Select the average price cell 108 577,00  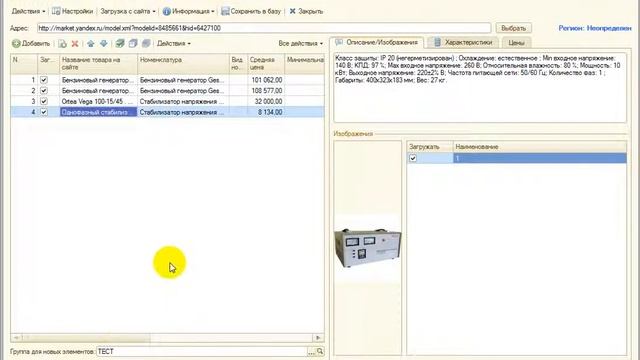[x=266, y=91]
